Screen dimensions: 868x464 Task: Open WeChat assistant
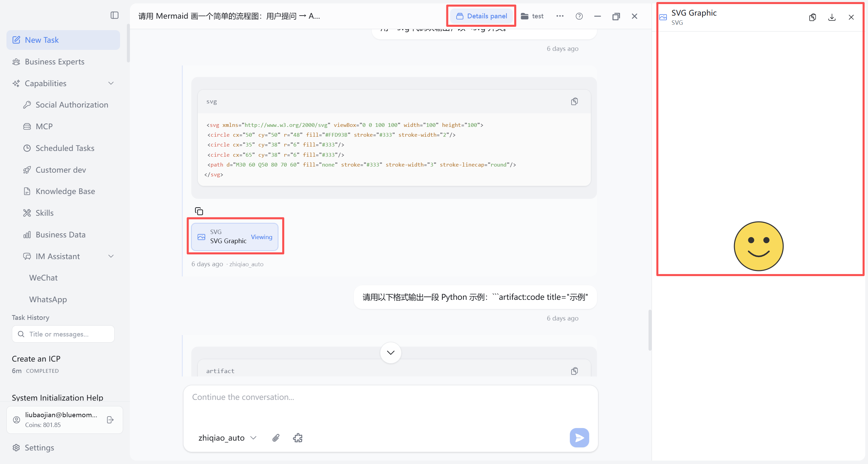click(x=43, y=278)
